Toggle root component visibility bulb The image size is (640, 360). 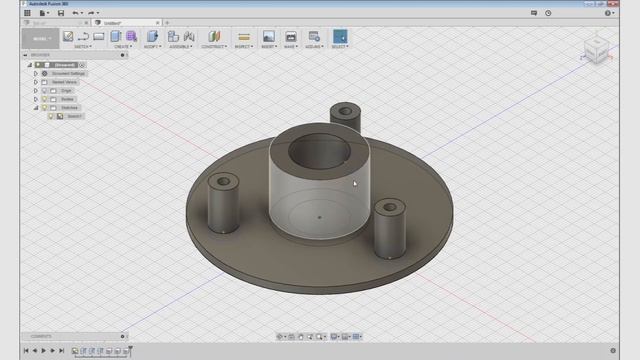(x=38, y=65)
